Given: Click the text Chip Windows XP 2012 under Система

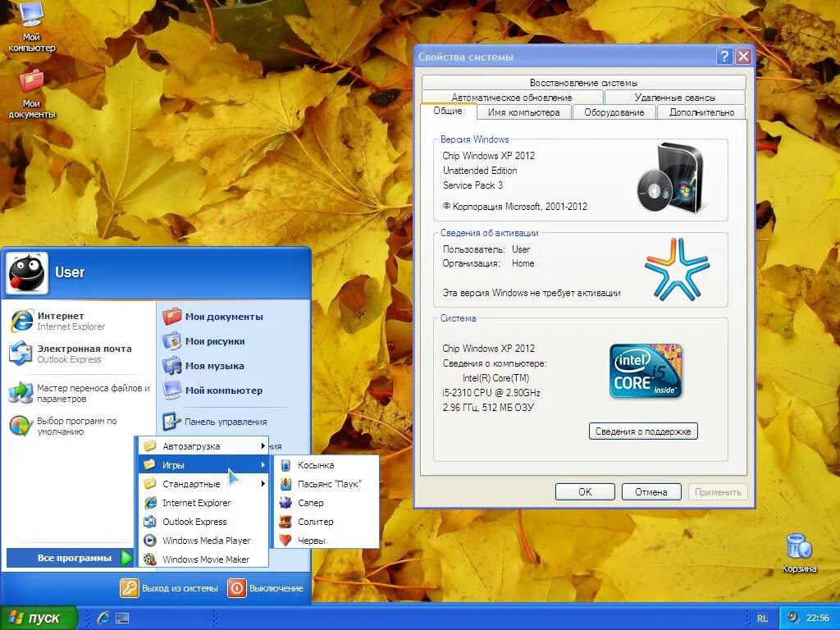Looking at the screenshot, I should pyautogui.click(x=489, y=348).
